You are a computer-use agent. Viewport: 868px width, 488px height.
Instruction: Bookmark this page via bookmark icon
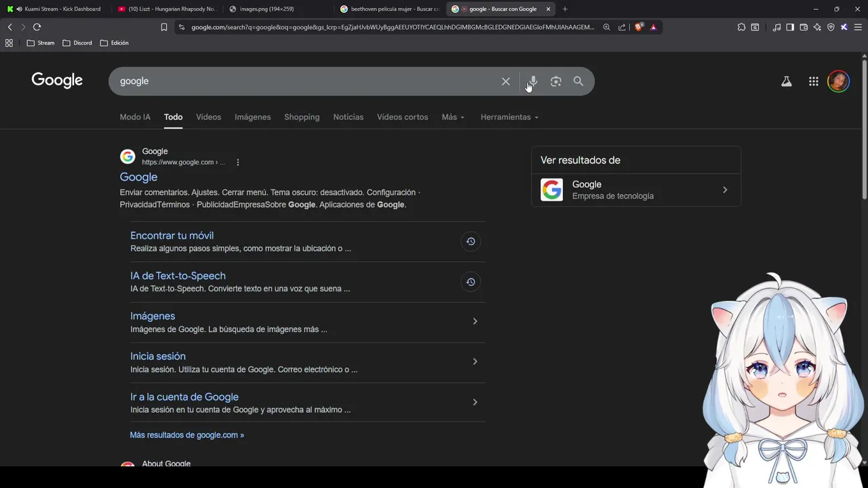click(x=164, y=27)
